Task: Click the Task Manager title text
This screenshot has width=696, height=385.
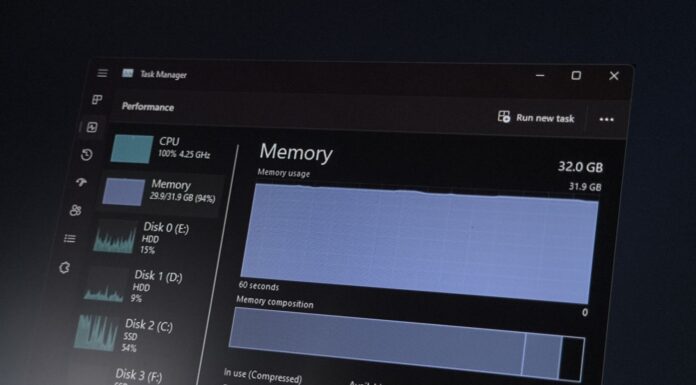Action: coord(163,75)
